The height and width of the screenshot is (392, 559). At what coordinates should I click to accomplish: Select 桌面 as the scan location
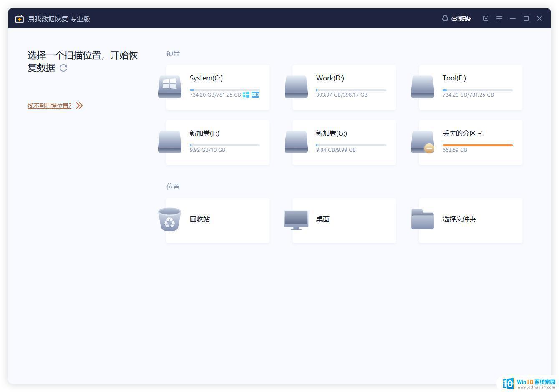coord(323,219)
